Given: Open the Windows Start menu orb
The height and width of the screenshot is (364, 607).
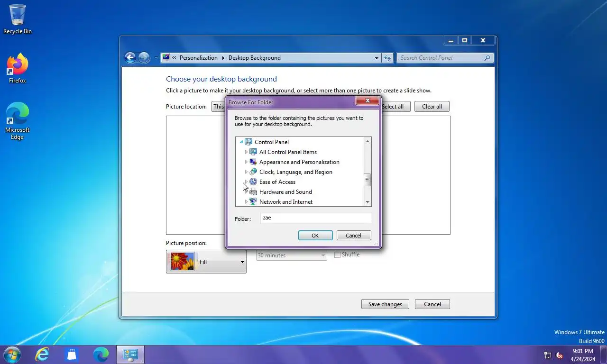Looking at the screenshot, I should (x=11, y=355).
